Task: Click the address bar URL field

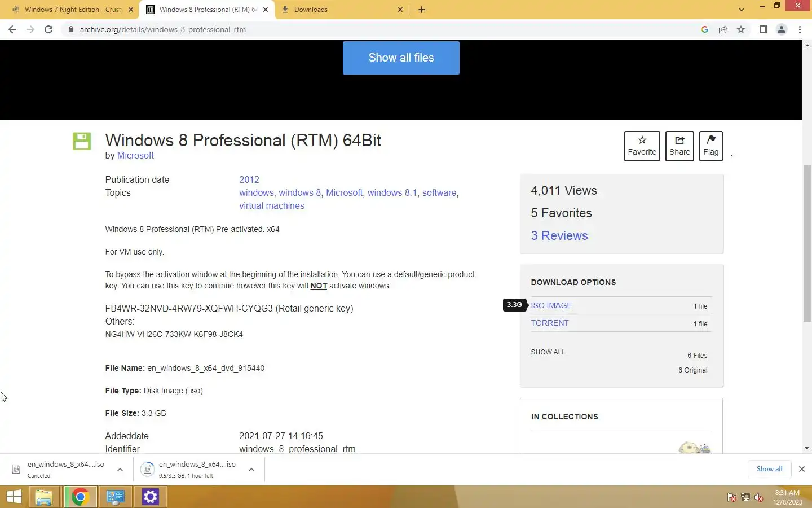Action: [x=383, y=29]
